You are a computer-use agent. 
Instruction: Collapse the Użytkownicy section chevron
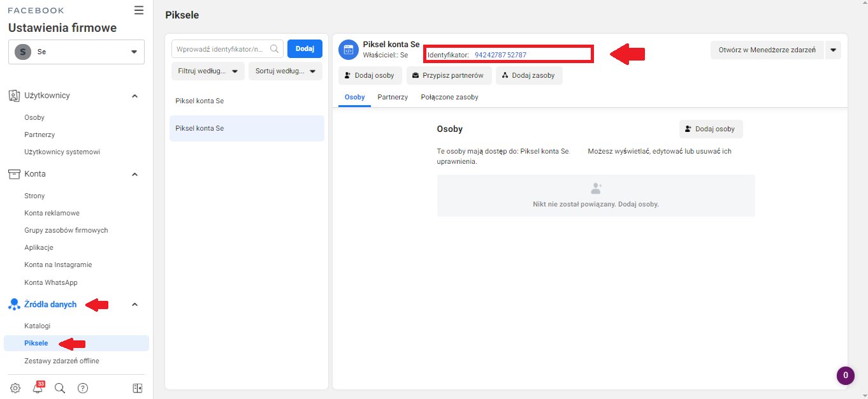pos(134,96)
